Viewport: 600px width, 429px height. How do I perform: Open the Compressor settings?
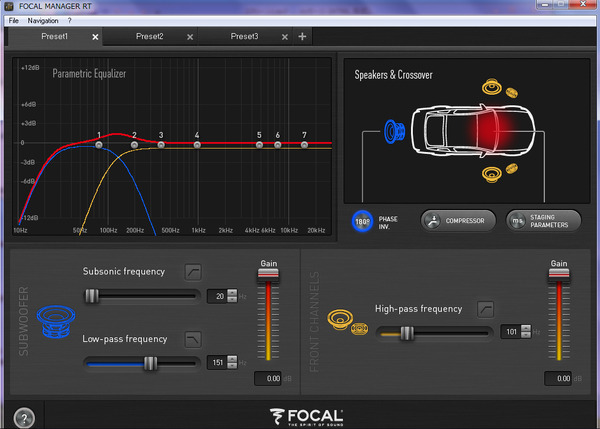458,221
